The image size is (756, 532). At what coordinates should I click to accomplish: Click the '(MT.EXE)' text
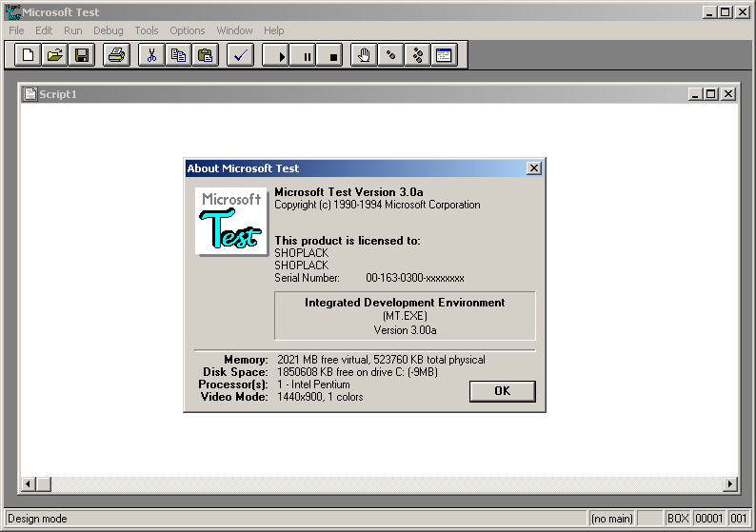click(405, 316)
